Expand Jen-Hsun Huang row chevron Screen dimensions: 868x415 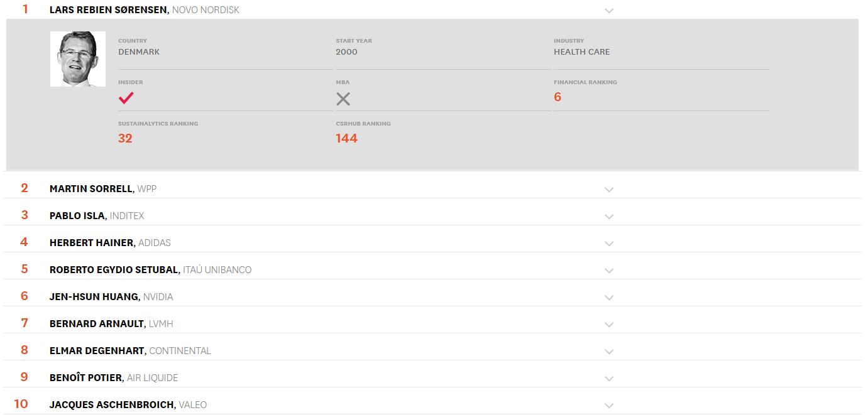608,298
